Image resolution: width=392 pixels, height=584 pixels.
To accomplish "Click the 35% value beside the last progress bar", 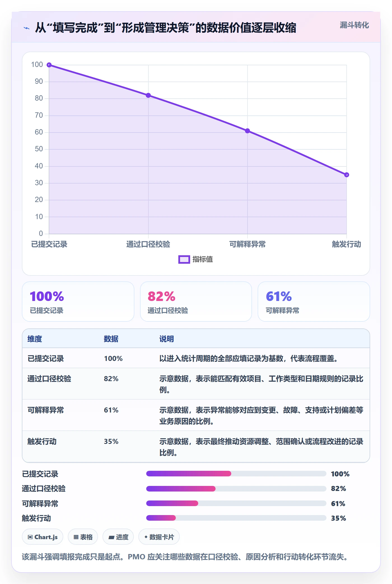I will click(x=339, y=518).
